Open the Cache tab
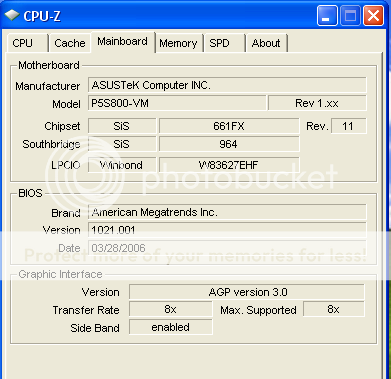Image resolution: width=391 pixels, height=379 pixels. pyautogui.click(x=70, y=43)
